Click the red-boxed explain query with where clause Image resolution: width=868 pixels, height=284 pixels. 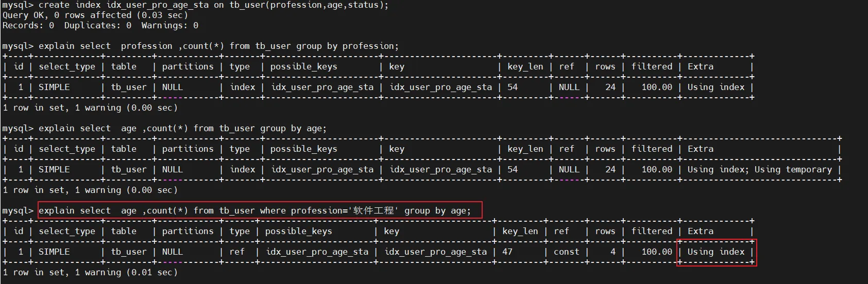coord(254,211)
